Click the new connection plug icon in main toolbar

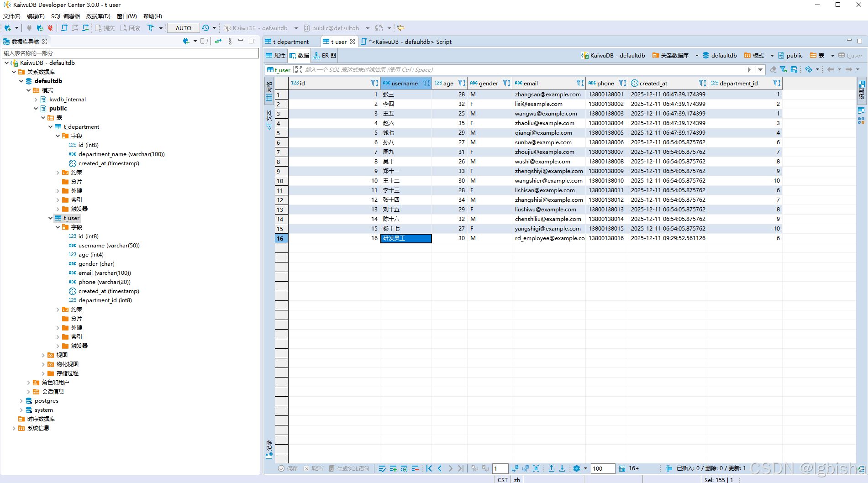click(x=8, y=28)
